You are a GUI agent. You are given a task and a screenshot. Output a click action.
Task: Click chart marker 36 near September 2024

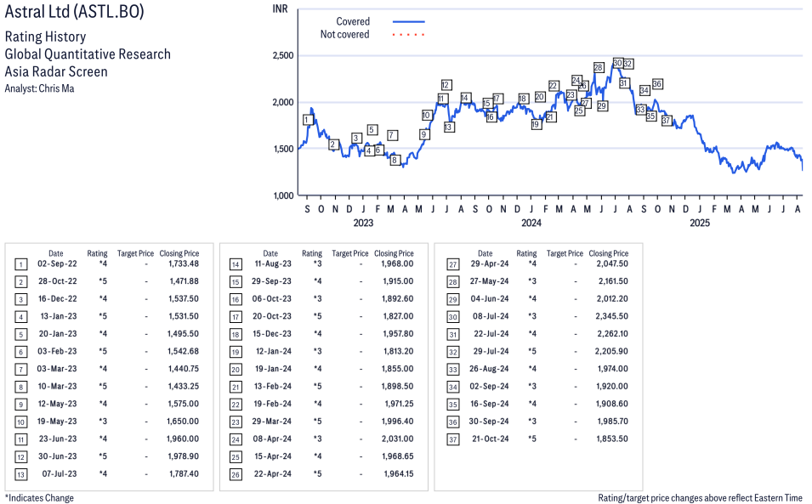[x=657, y=84]
